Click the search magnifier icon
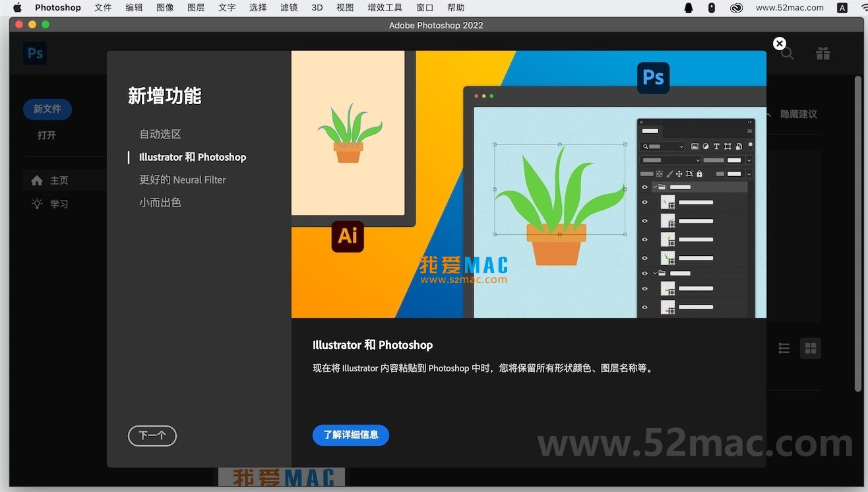This screenshot has width=868, height=492. coord(788,53)
